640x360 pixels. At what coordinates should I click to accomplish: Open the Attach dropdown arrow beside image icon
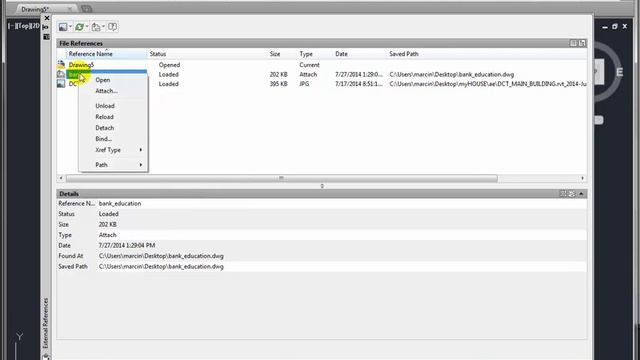tap(70, 27)
